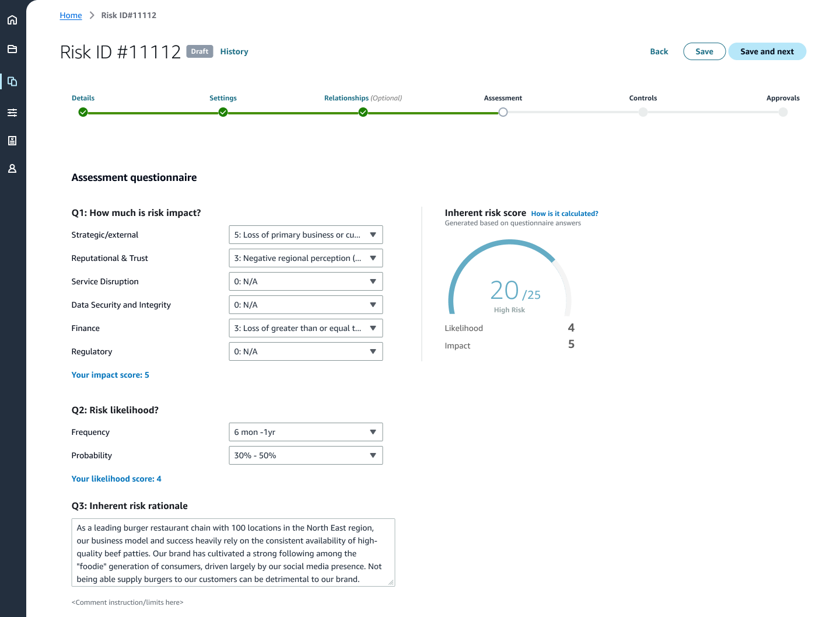
Task: Go to the Details step
Action: pyautogui.click(x=83, y=98)
